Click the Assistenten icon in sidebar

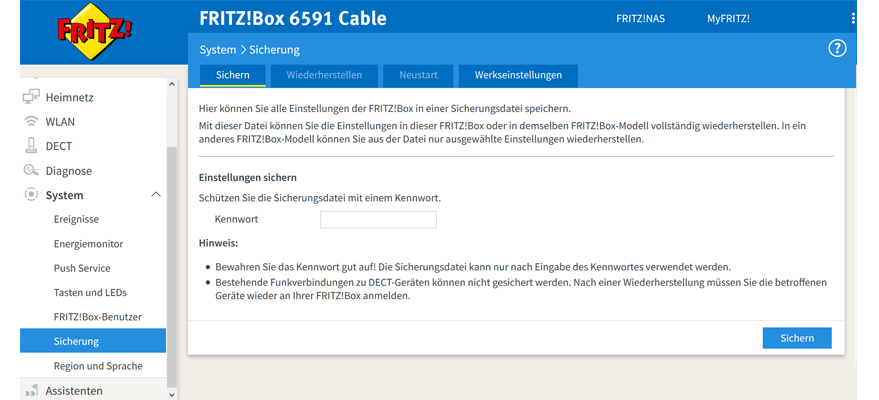coord(31,390)
